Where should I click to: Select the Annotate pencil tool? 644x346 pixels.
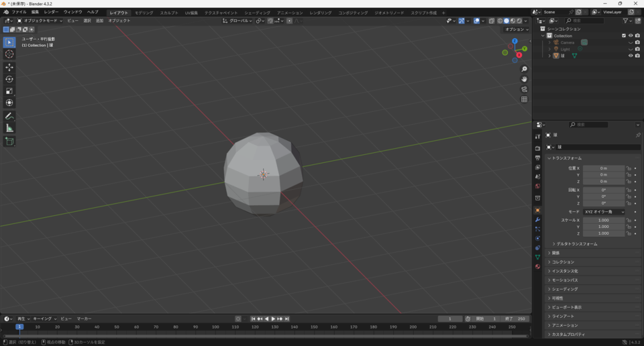pos(9,117)
